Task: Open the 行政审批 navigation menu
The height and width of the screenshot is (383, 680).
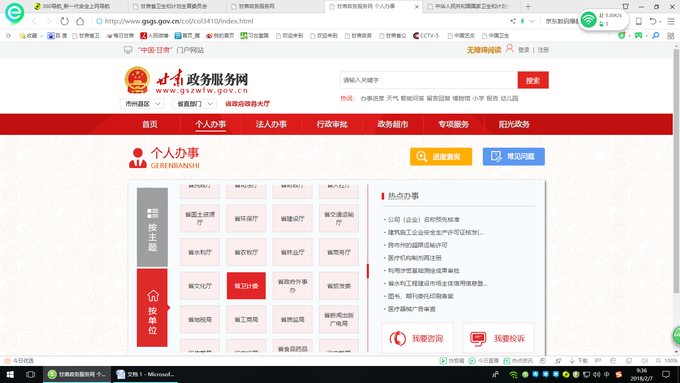Action: pos(332,124)
